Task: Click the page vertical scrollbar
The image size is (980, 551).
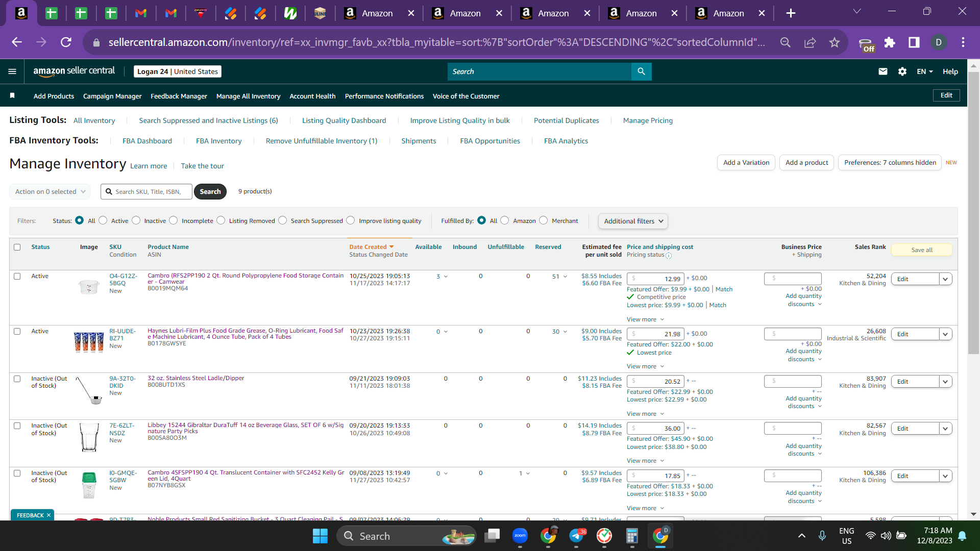Action: pyautogui.click(x=973, y=212)
